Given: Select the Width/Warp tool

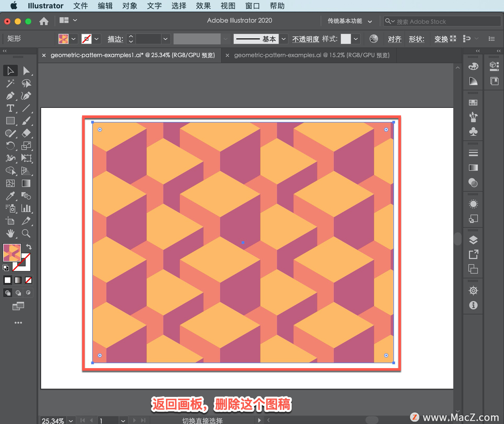Looking at the screenshot, I should 10,158.
